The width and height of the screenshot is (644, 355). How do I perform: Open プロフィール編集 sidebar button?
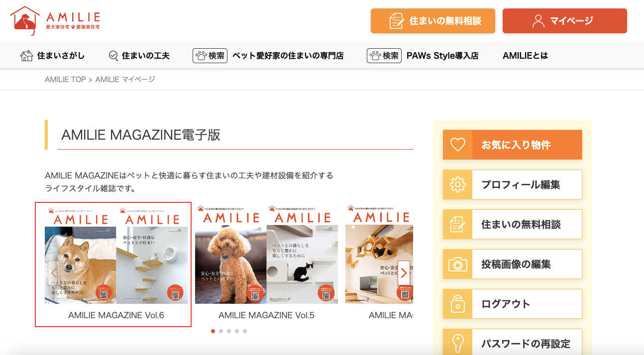pos(513,184)
